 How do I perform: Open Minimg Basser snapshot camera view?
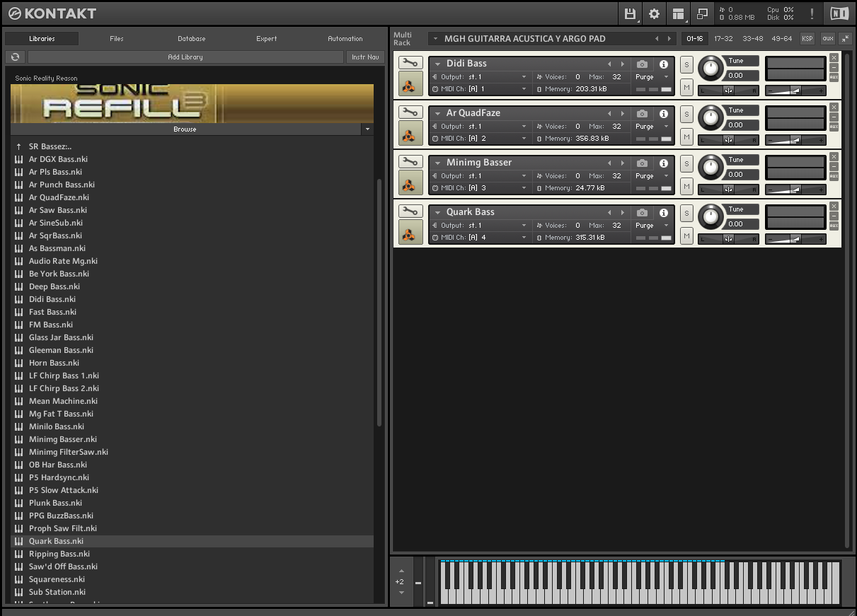(x=642, y=163)
